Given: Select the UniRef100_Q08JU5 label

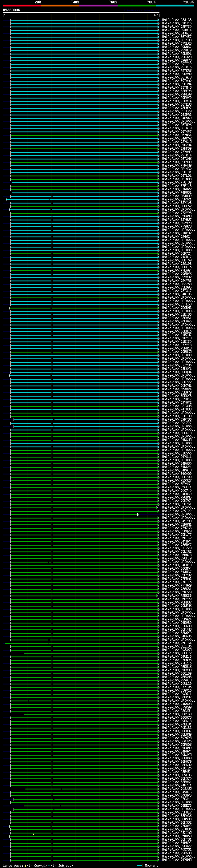Looking at the screenshot, I should pyautogui.click(x=177, y=789).
